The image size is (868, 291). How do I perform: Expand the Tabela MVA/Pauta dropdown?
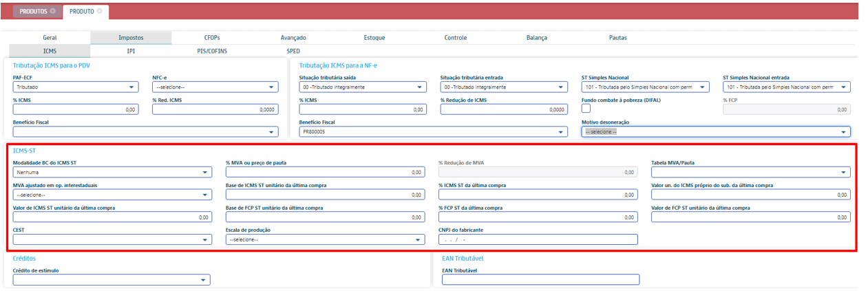tap(750, 173)
